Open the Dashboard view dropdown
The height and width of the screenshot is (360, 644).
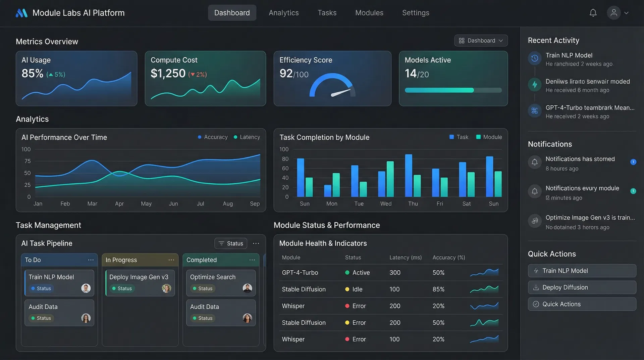tap(481, 40)
